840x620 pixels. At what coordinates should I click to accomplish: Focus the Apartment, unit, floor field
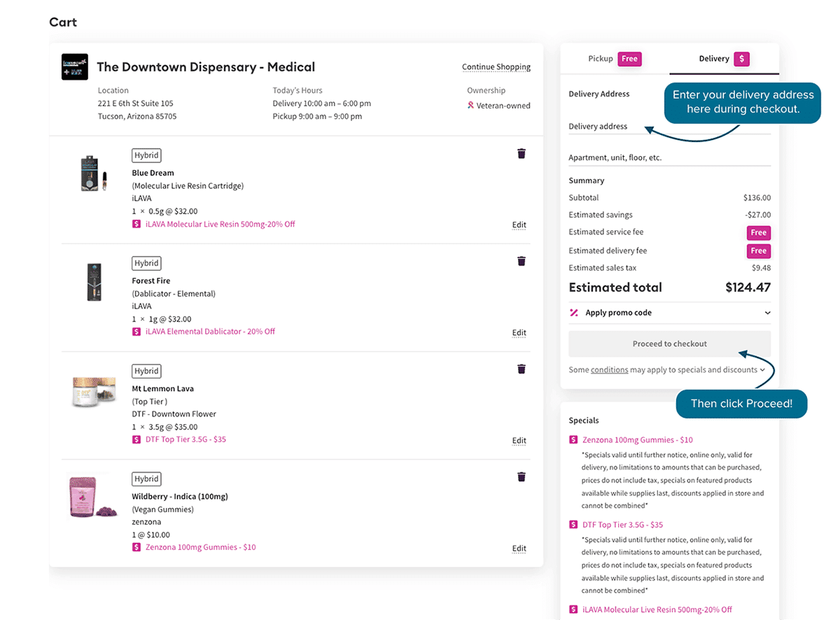pyautogui.click(x=669, y=158)
